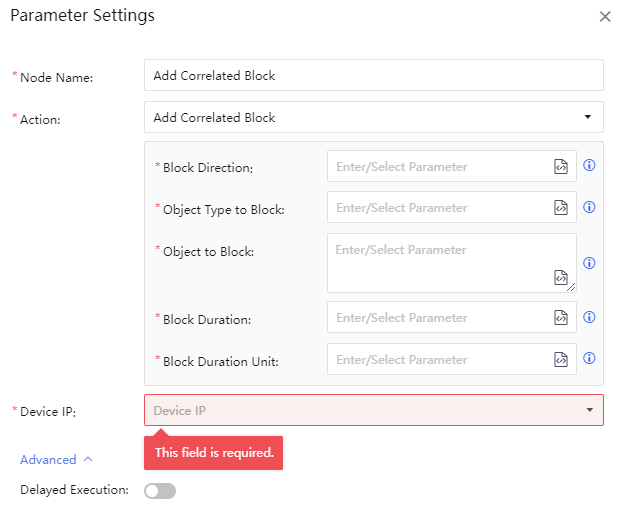Click parameter picker icon in Block Duration field

point(561,318)
